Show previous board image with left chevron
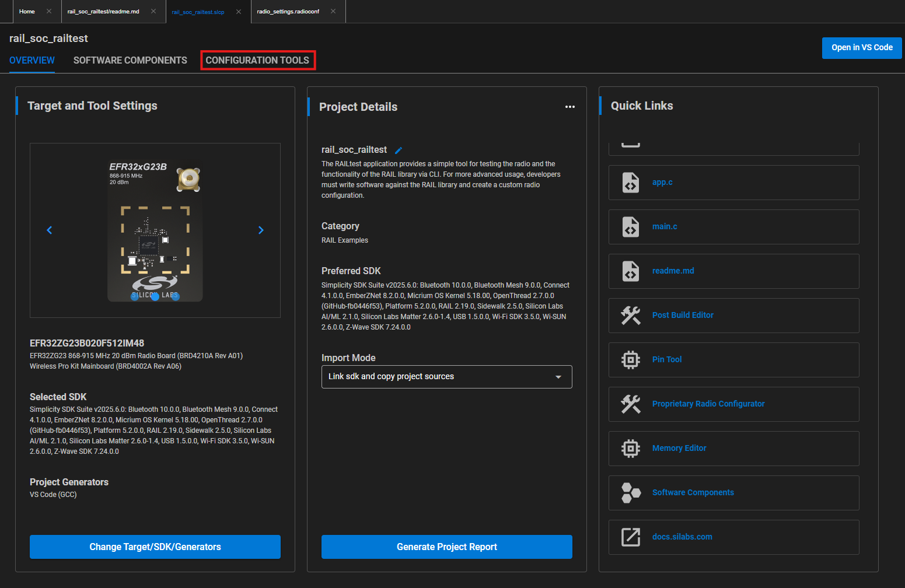905x588 pixels. pyautogui.click(x=49, y=230)
